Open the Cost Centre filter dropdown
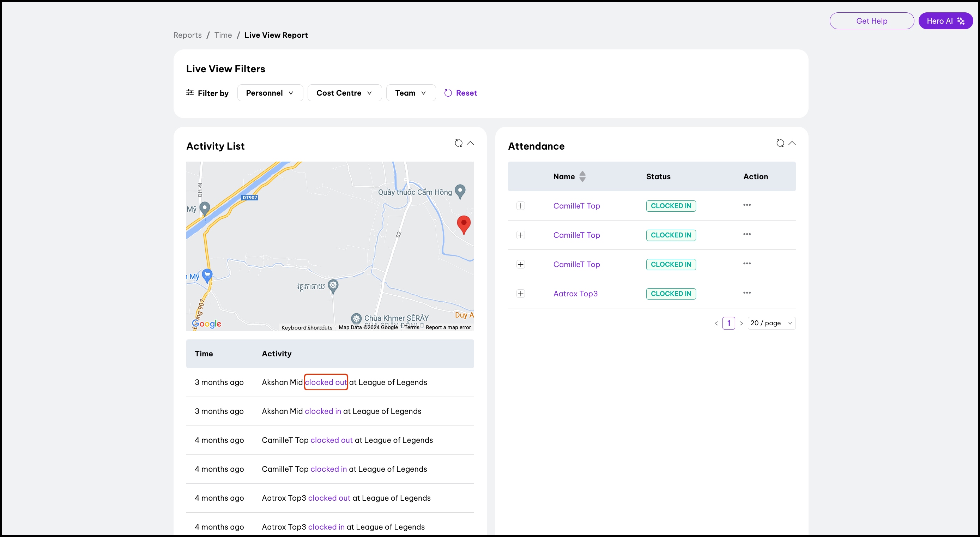 (x=344, y=93)
